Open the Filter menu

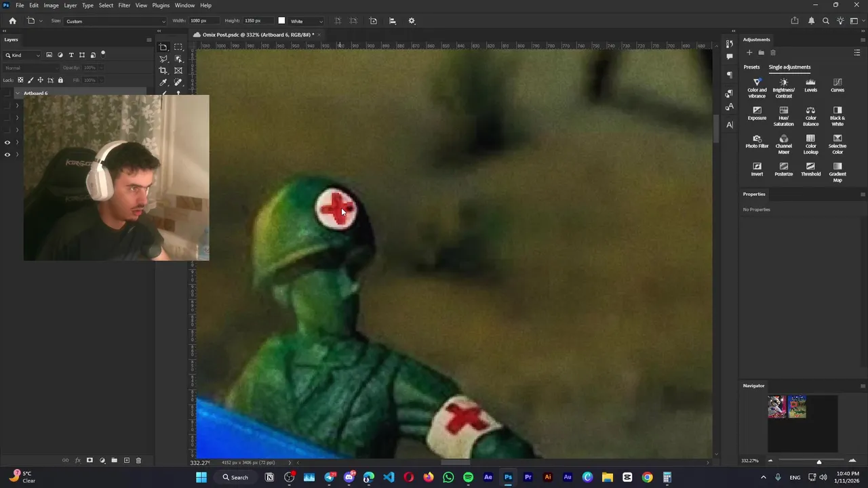[124, 5]
